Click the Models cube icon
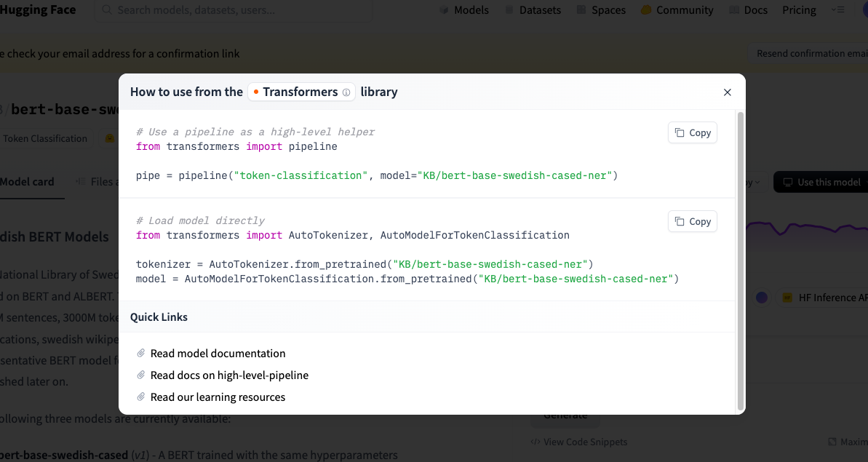 pyautogui.click(x=444, y=10)
